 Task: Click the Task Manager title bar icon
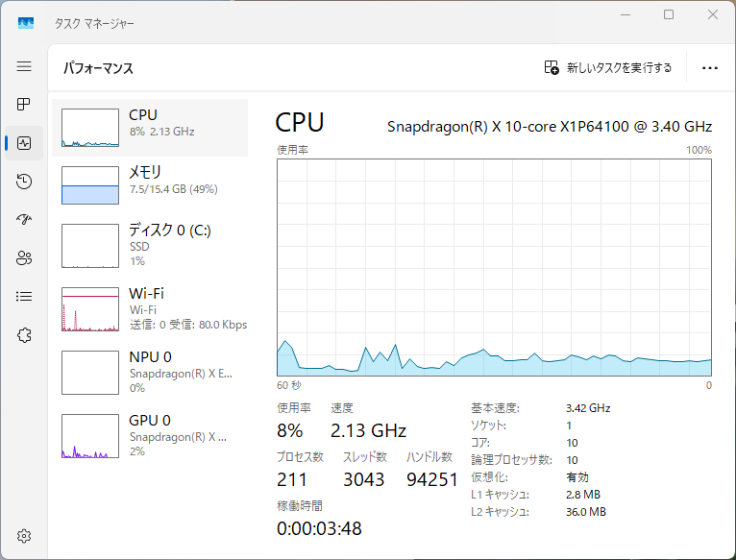(26, 21)
